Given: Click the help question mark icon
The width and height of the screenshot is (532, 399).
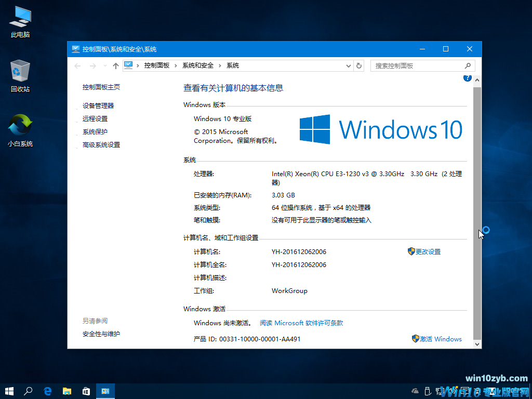Looking at the screenshot, I should (x=467, y=77).
